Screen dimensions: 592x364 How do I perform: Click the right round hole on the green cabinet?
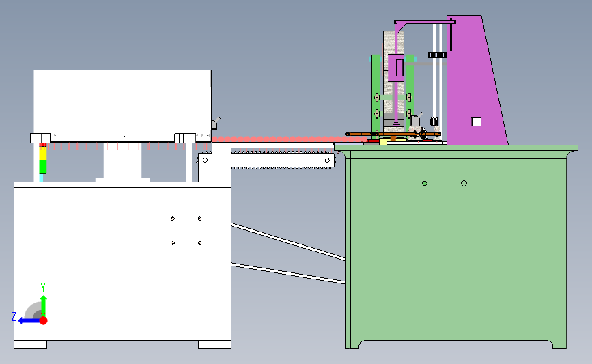tap(464, 184)
